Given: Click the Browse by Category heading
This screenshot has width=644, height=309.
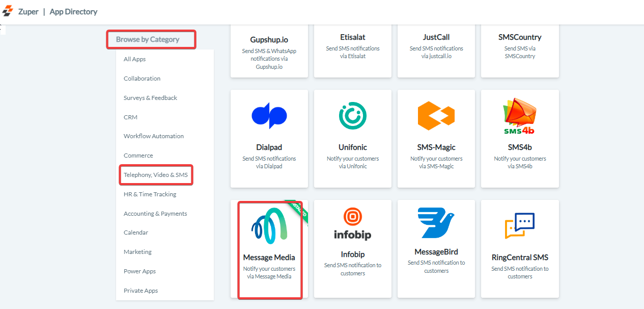Looking at the screenshot, I should coord(148,39).
